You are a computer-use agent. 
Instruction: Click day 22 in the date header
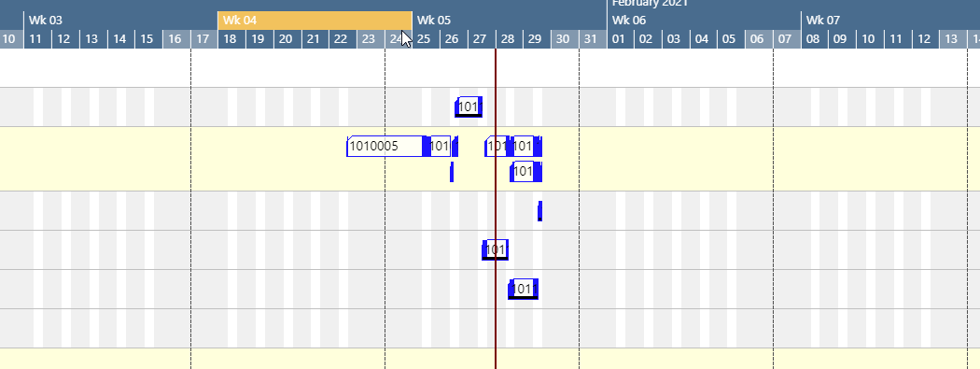tap(342, 39)
